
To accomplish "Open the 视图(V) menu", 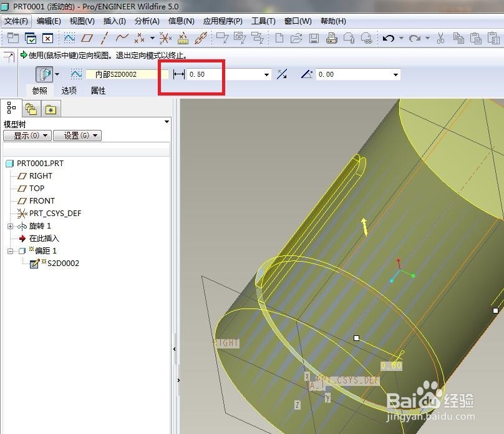I will click(x=82, y=21).
